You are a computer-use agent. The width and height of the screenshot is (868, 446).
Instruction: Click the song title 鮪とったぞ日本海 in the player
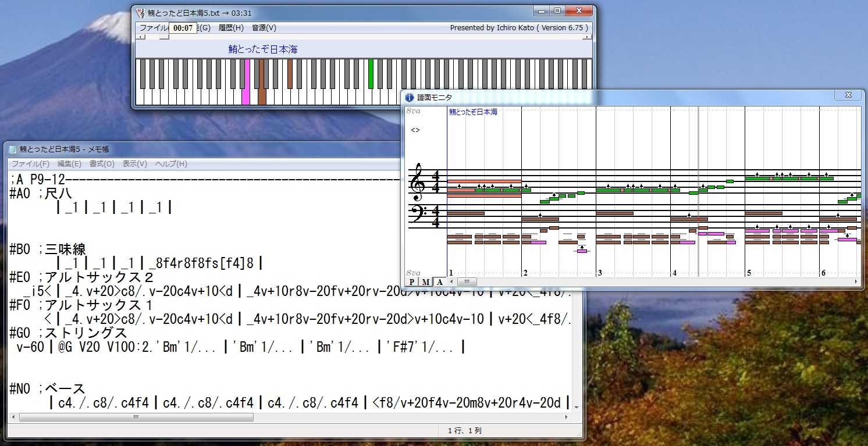pyautogui.click(x=263, y=49)
